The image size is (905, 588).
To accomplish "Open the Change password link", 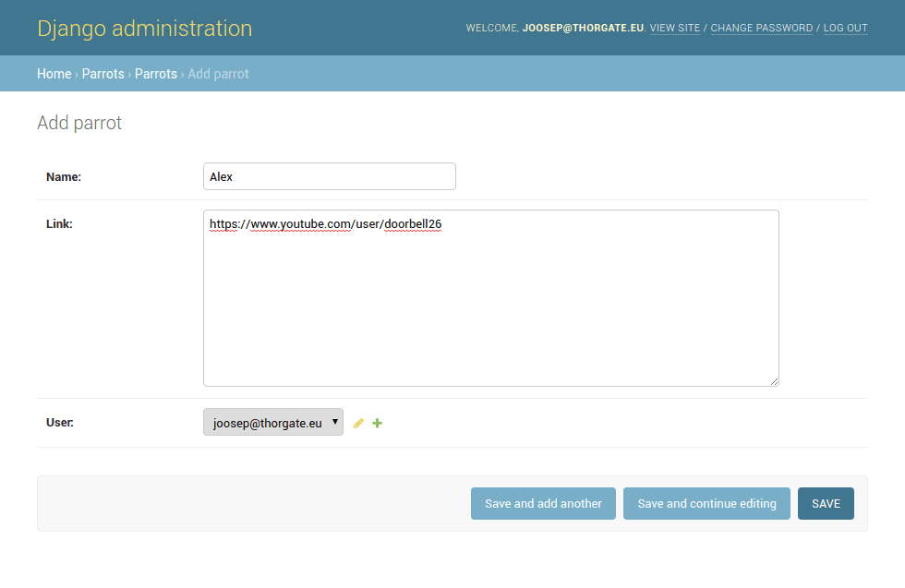I will click(x=761, y=28).
